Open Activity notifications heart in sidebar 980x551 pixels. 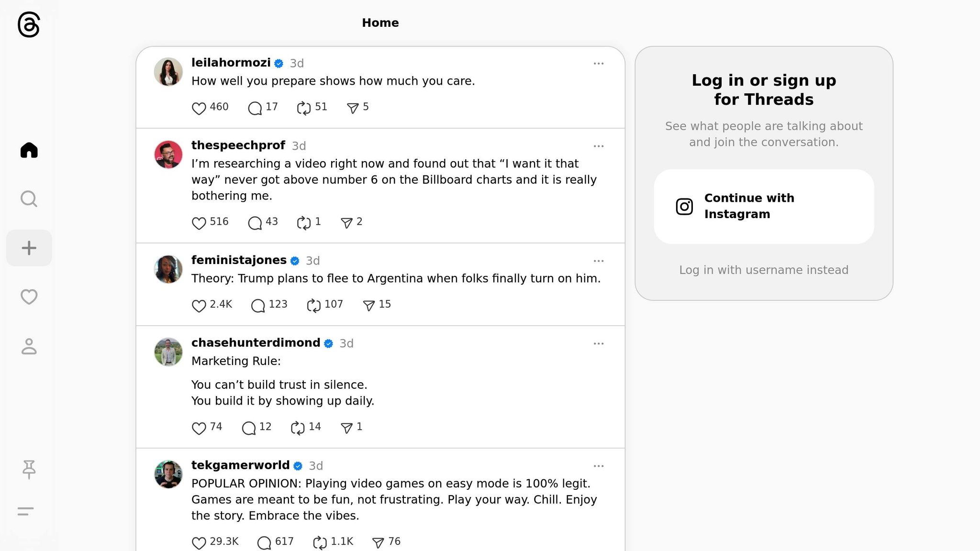(29, 297)
